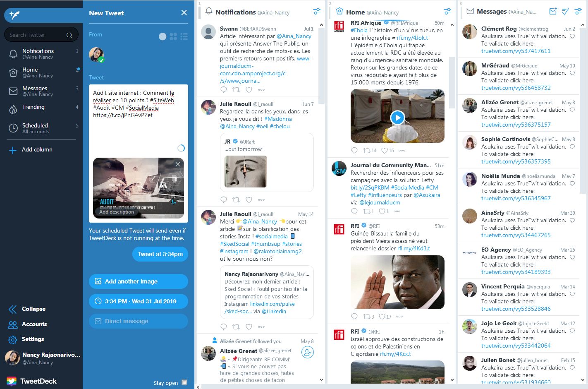Open TweetDeck Settings

coord(26,339)
